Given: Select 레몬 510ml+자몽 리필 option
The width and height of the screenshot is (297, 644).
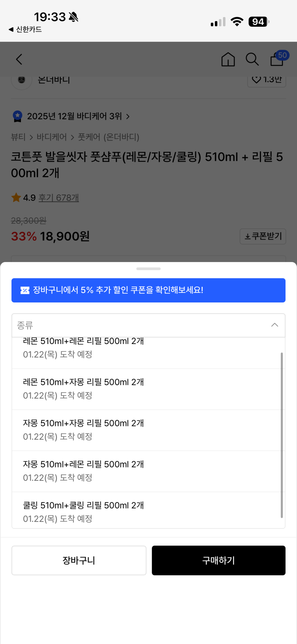Looking at the screenshot, I should point(83,389).
